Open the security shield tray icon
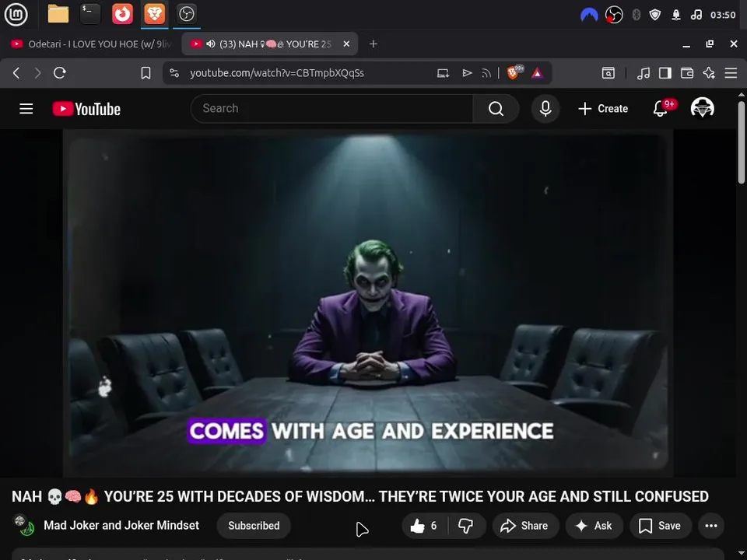 point(655,15)
